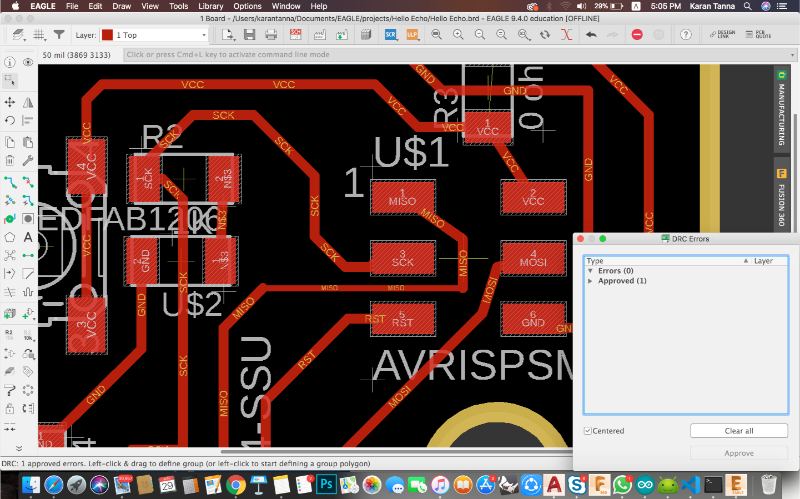Image resolution: width=800 pixels, height=499 pixels.
Task: Click the zoom to fit icon
Action: [x=436, y=35]
